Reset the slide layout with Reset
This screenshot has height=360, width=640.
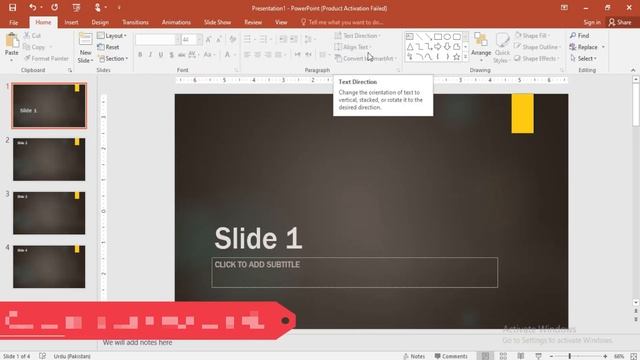tap(108, 47)
